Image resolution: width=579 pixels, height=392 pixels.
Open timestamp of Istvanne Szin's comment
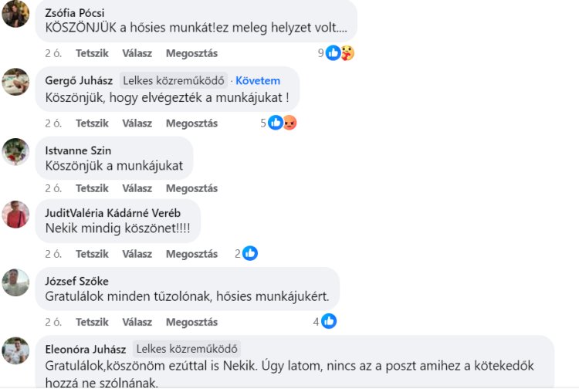[52, 188]
